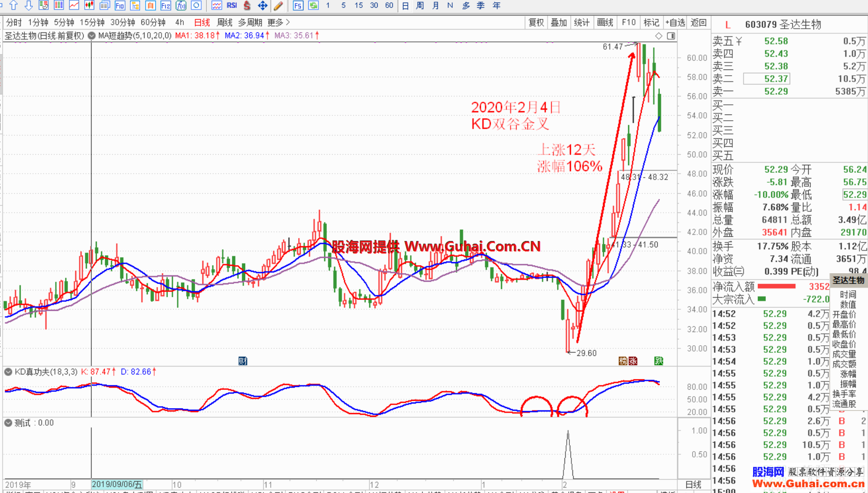868x493 pixels.
Task: Click the square circle icon in the toolbar
Action: (x=196, y=5)
